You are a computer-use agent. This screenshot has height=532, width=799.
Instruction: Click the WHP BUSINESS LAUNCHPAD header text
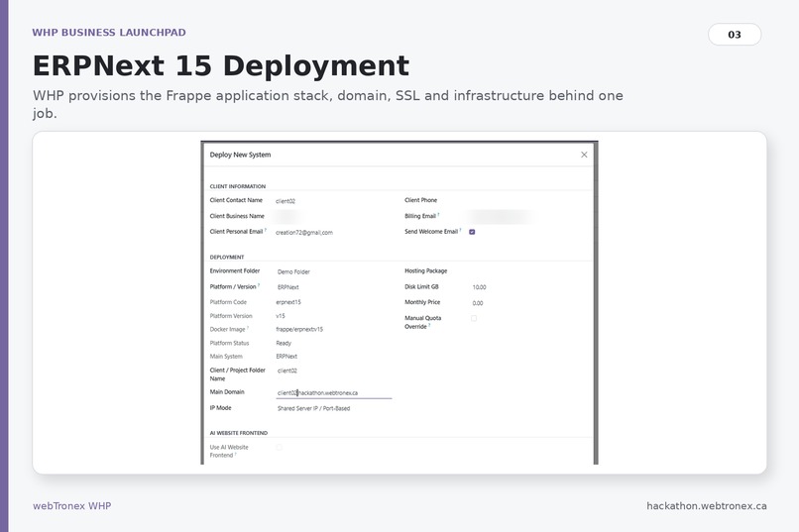click(x=109, y=33)
